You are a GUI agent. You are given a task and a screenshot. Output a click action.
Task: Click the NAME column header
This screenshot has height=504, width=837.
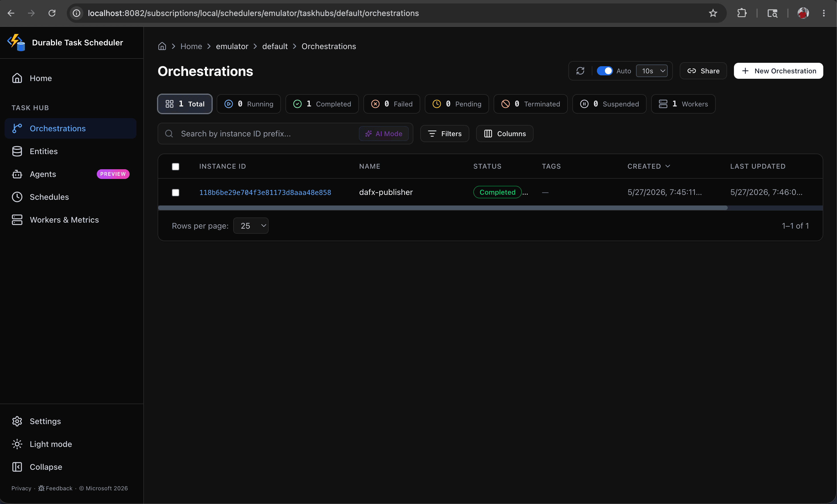coord(370,166)
